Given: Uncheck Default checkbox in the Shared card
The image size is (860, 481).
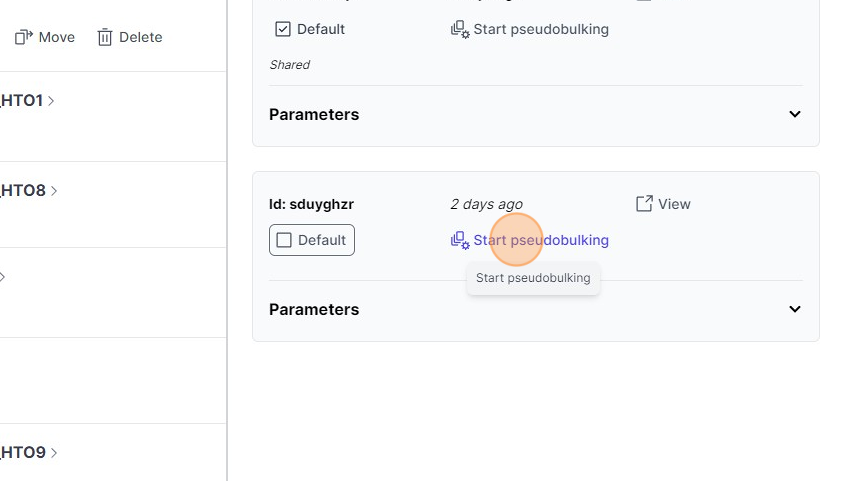Looking at the screenshot, I should (283, 29).
